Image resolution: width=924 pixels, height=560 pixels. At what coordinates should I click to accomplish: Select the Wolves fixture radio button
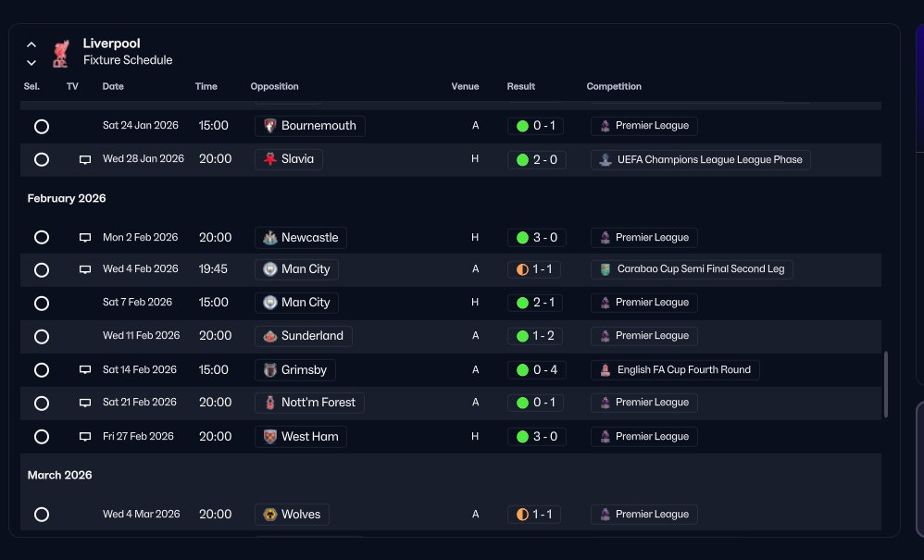click(42, 514)
